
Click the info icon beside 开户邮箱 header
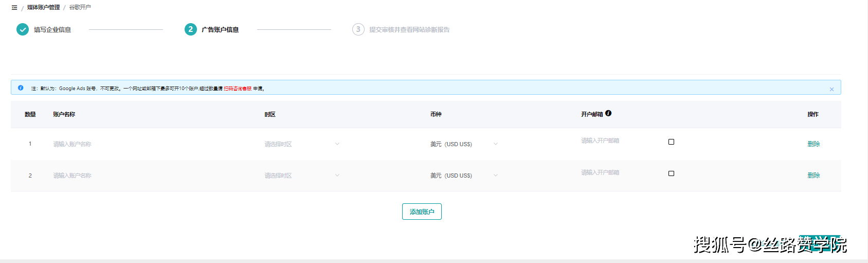608,113
